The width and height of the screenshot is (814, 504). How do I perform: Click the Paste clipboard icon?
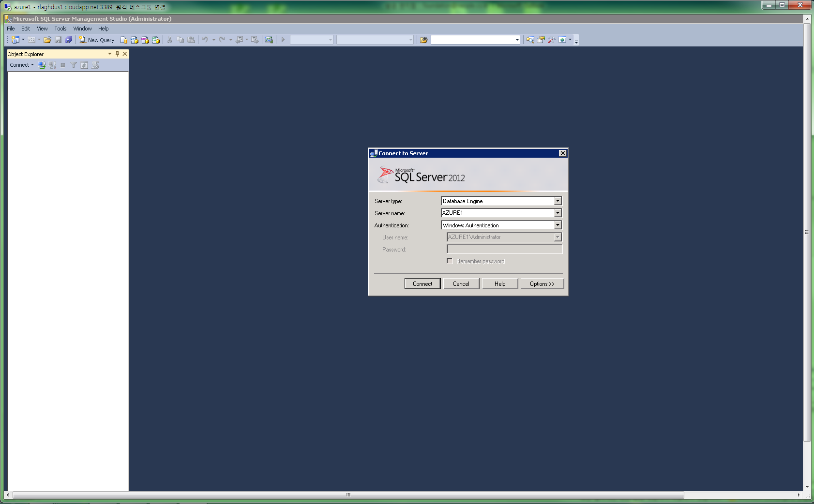(x=191, y=40)
